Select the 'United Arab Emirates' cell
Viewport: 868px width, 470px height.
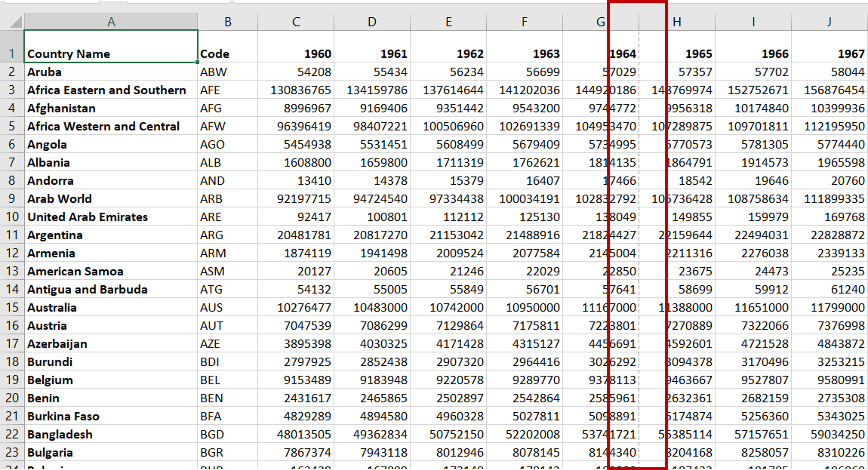[x=111, y=217]
